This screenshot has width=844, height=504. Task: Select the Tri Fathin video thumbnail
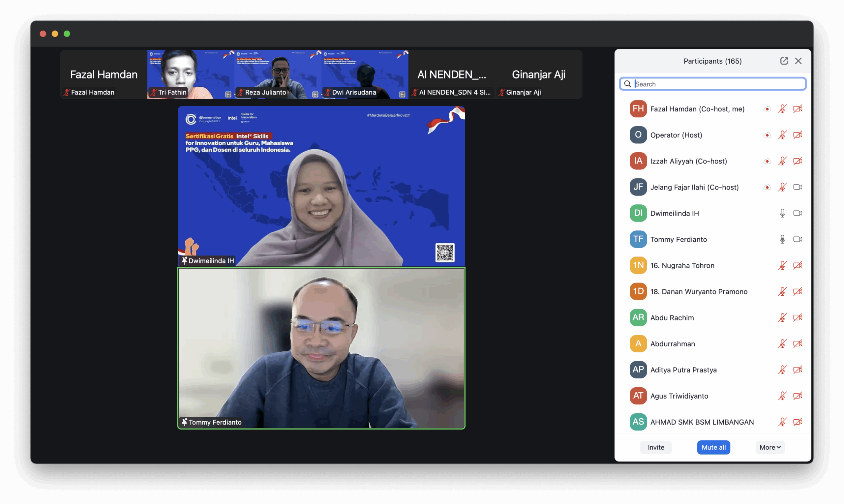coord(191,74)
